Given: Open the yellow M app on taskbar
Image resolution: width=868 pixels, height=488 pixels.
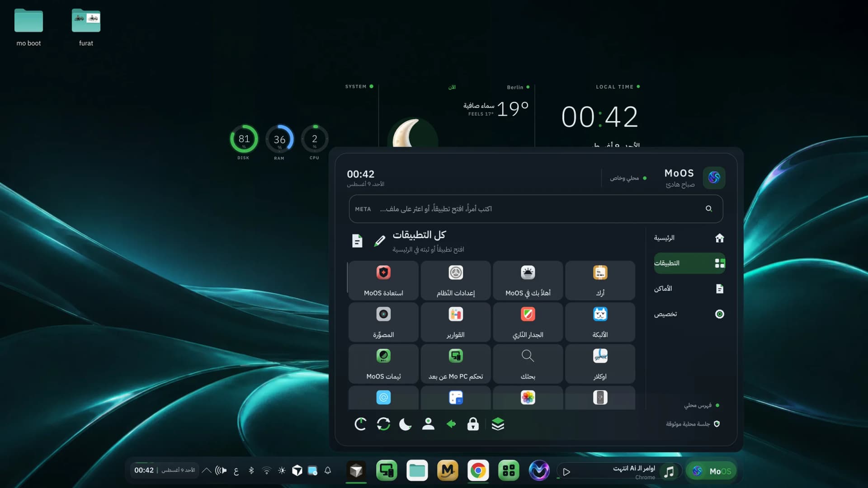Looking at the screenshot, I should (448, 471).
